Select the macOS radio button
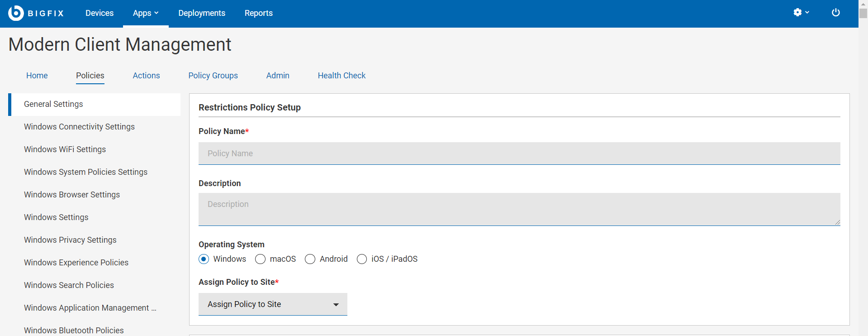 point(261,259)
